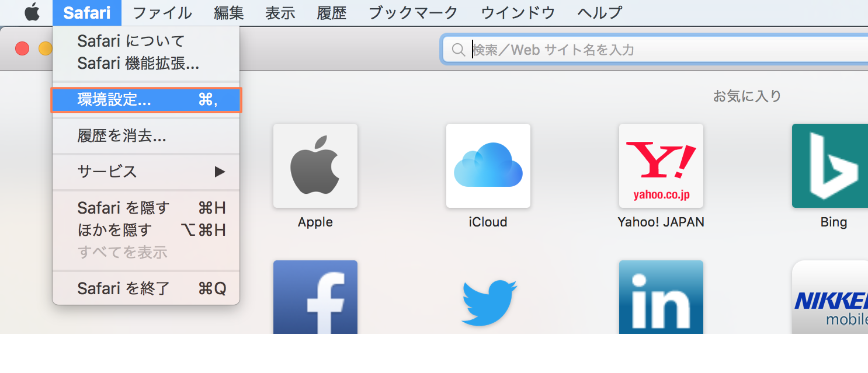Image resolution: width=868 pixels, height=373 pixels.
Task: Open the Bing favorite tile
Action: (830, 166)
